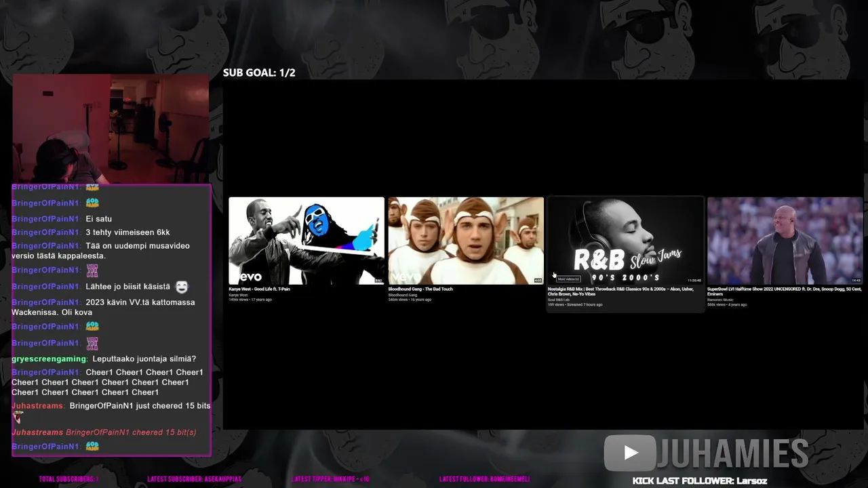Click the message 'BringerOfPainN1 just cheered 15 bits'
Screen dimensions: 868x488
pos(140,406)
